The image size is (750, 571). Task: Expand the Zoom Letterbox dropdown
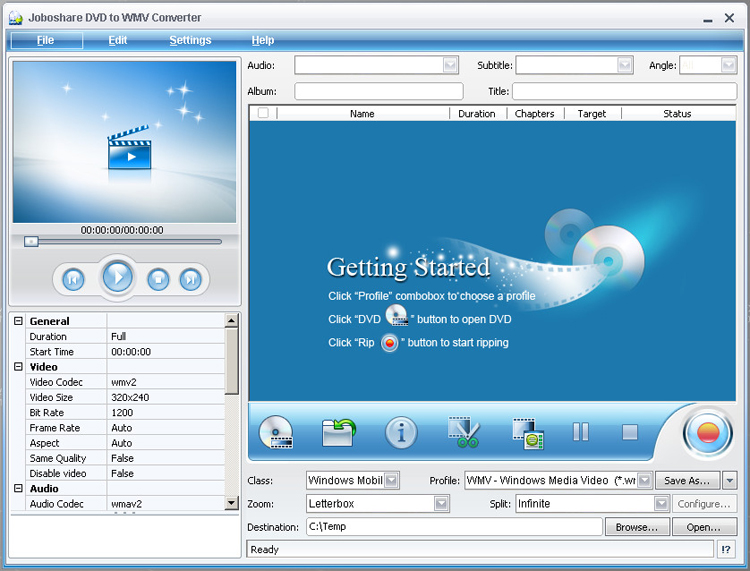pos(442,504)
